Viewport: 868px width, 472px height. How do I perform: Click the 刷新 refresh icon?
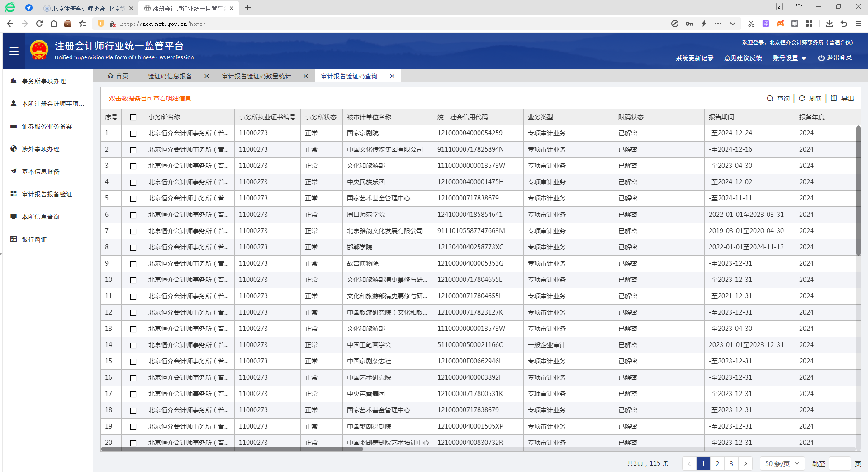tap(802, 99)
